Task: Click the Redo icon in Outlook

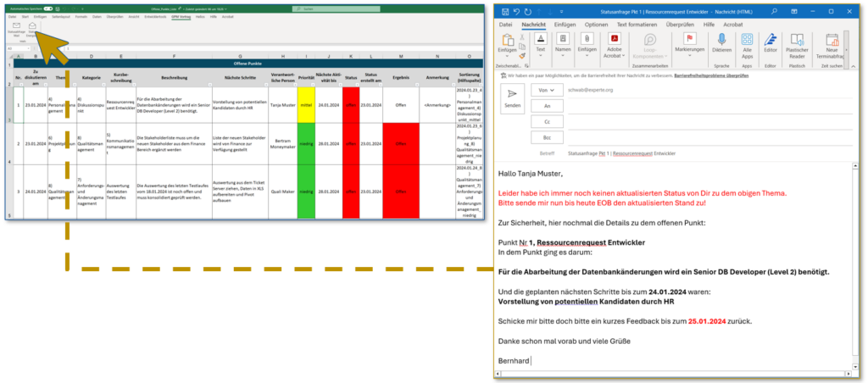Action: pos(528,11)
